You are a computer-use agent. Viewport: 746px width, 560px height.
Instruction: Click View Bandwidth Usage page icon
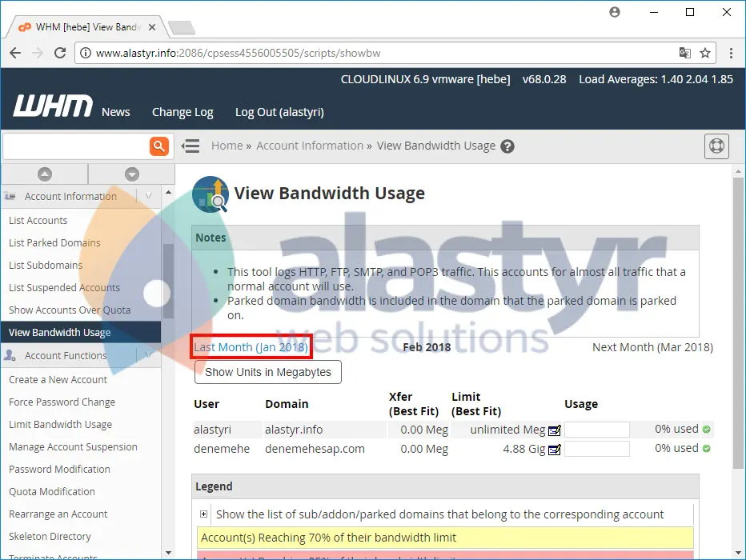click(x=211, y=194)
